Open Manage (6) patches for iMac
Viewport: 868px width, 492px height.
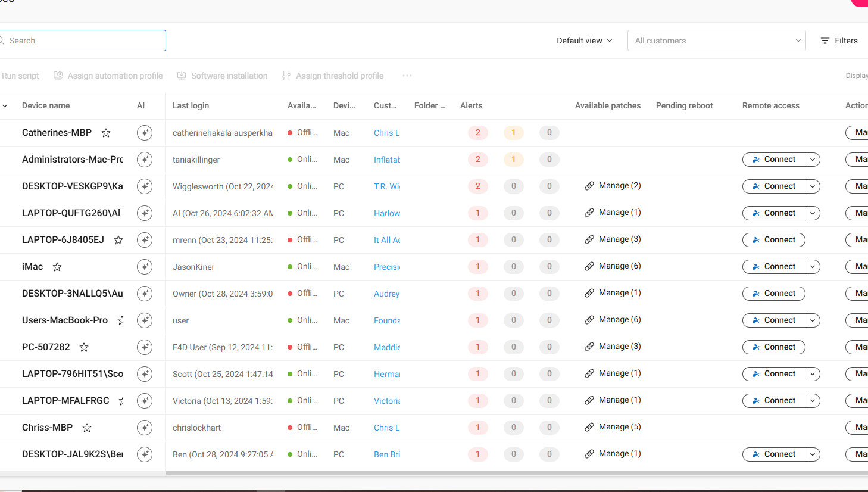[x=613, y=266]
